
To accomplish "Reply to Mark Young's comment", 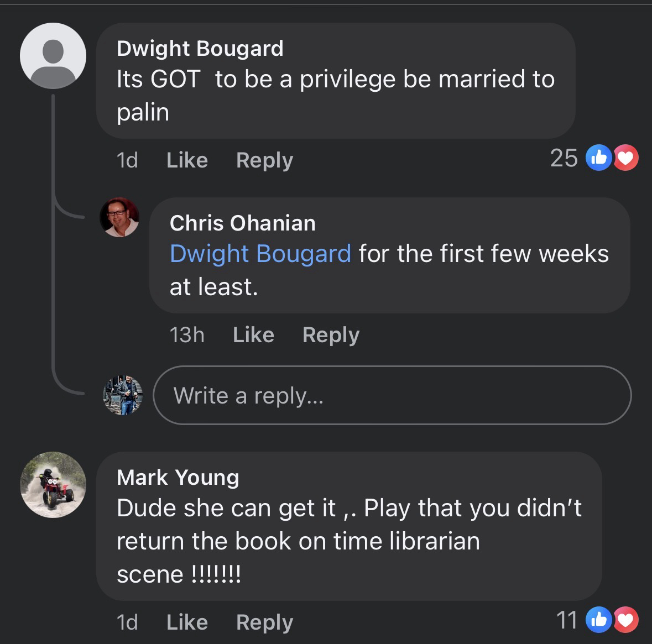I will (x=264, y=622).
